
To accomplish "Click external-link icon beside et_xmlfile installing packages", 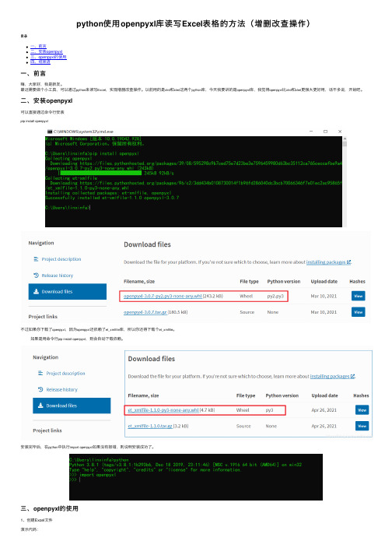I will (x=352, y=376).
